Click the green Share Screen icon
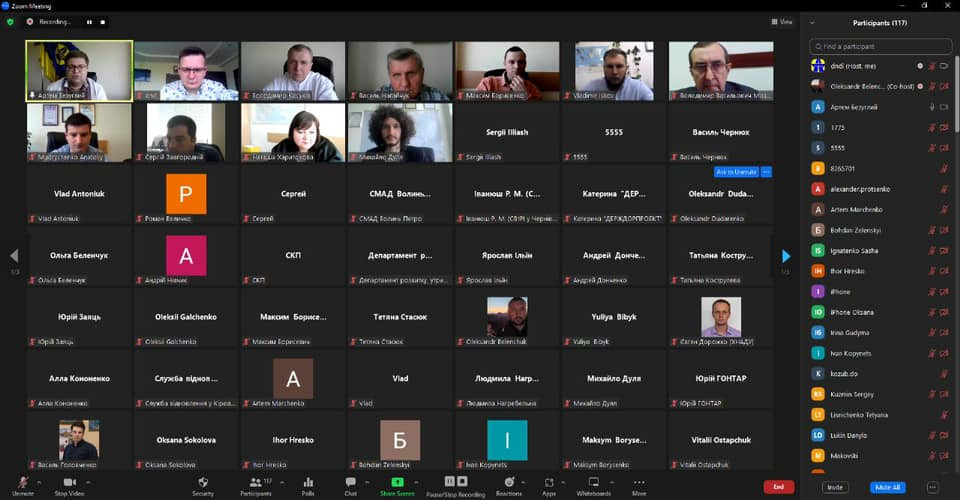 [x=397, y=482]
